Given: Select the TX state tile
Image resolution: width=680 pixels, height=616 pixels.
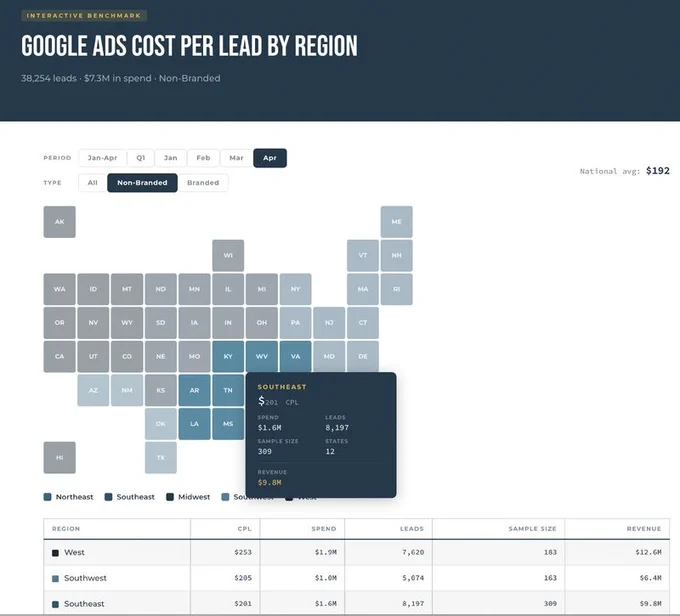Looking at the screenshot, I should point(160,458).
